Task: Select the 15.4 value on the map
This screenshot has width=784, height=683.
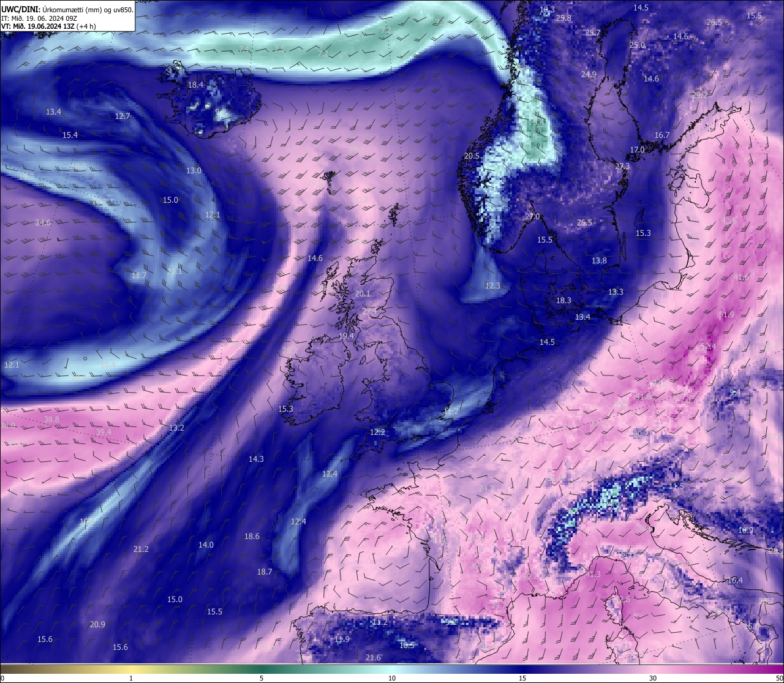Action: tap(70, 135)
